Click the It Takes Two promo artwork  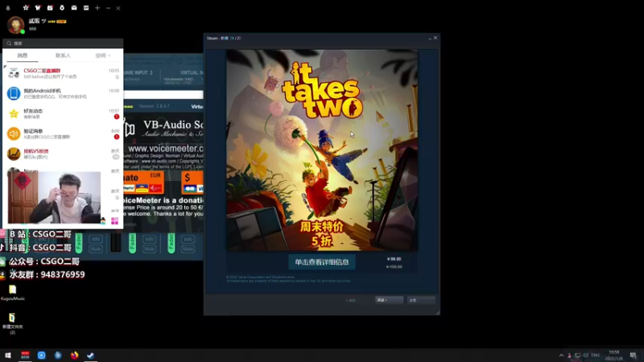(x=321, y=150)
